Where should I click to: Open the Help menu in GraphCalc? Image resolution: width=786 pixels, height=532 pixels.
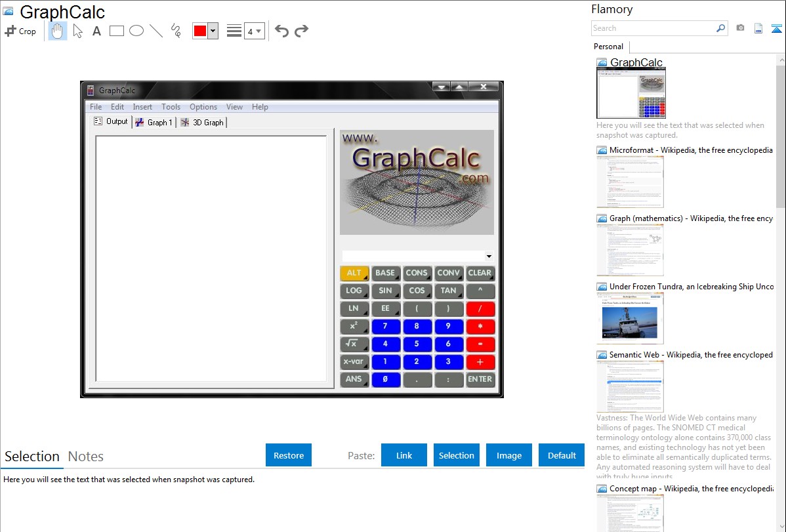[260, 107]
